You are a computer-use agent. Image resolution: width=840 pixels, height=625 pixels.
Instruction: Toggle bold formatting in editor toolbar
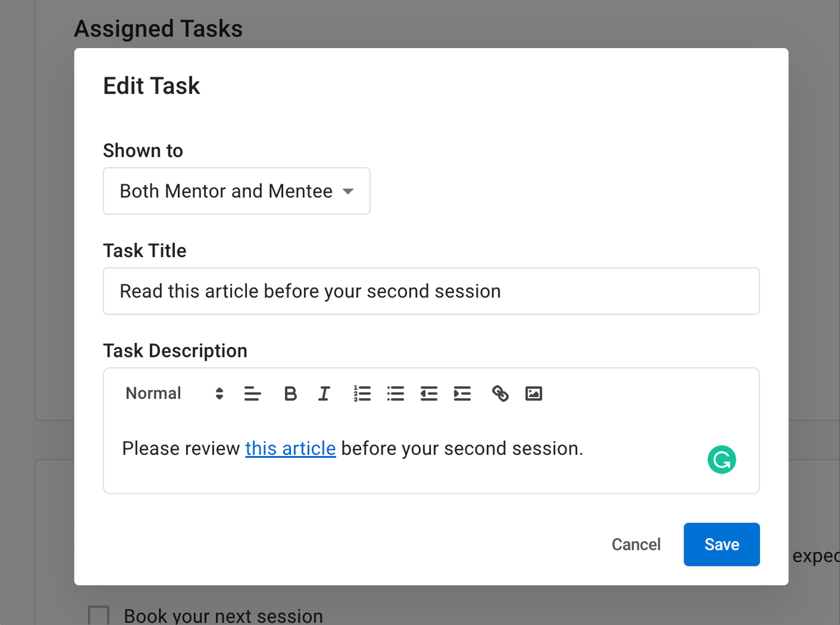290,393
